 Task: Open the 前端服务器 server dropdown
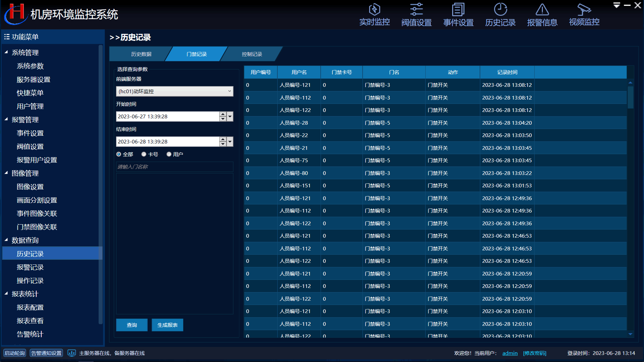pyautogui.click(x=174, y=91)
